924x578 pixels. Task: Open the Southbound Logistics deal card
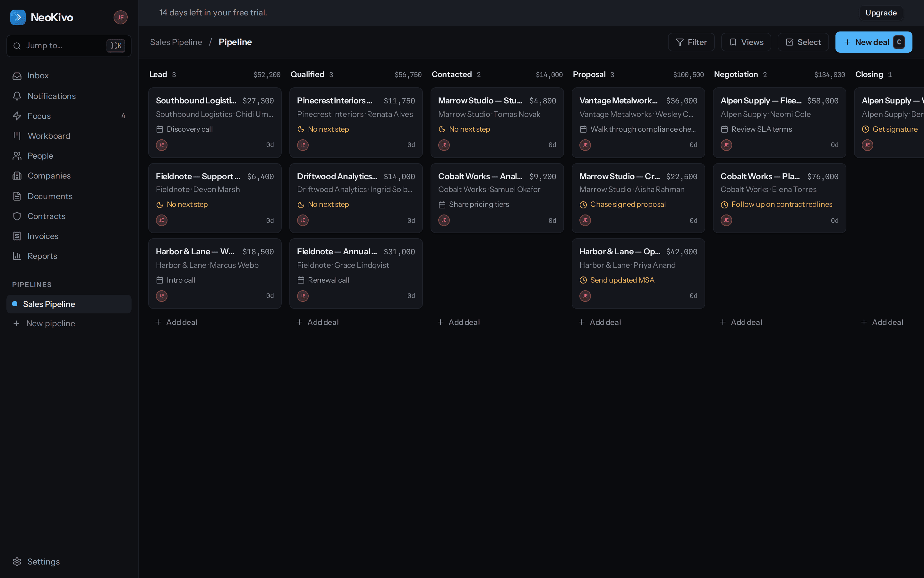(x=215, y=123)
